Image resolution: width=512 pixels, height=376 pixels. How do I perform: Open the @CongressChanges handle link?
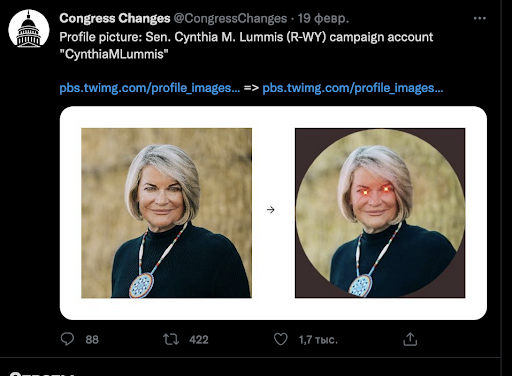pos(230,18)
